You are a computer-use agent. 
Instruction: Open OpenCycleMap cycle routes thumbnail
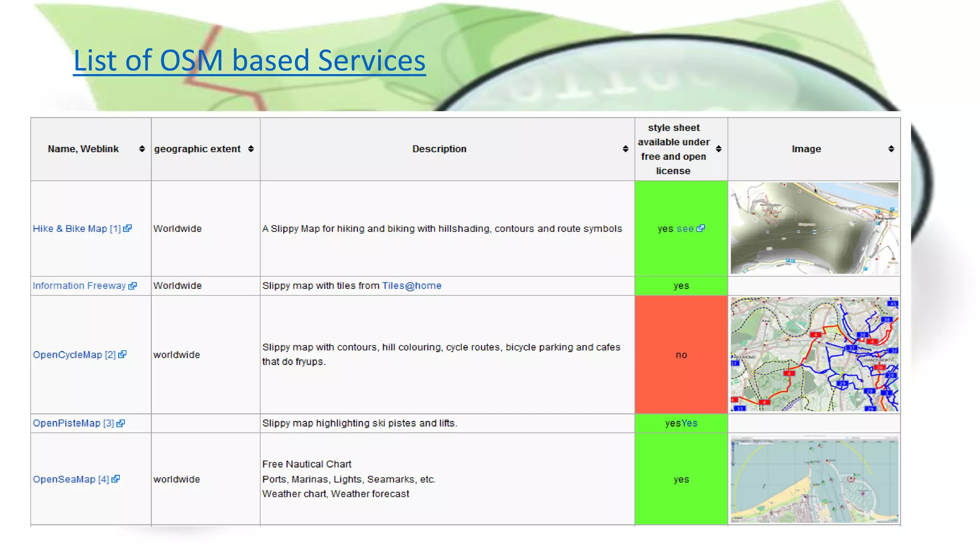[814, 354]
